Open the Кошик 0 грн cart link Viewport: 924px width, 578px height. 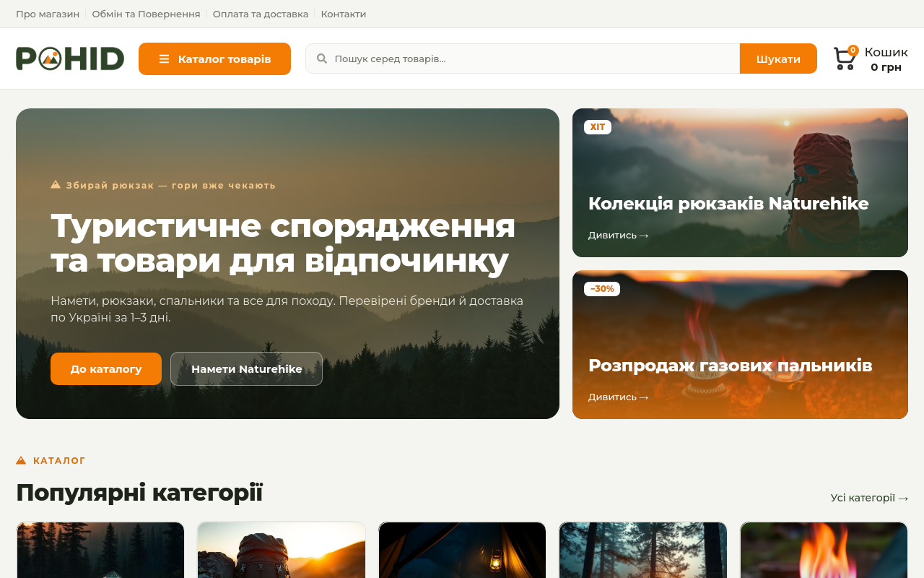(x=871, y=59)
